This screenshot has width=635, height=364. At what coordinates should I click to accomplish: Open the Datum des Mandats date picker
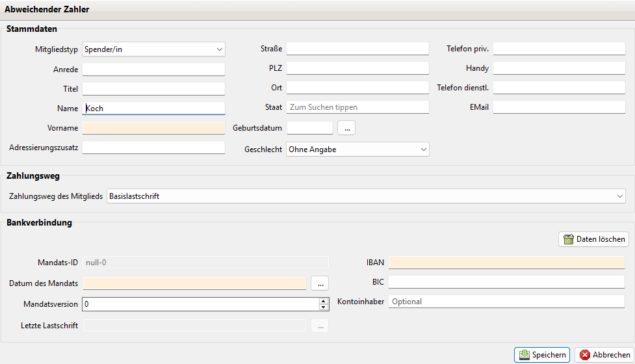(x=320, y=283)
